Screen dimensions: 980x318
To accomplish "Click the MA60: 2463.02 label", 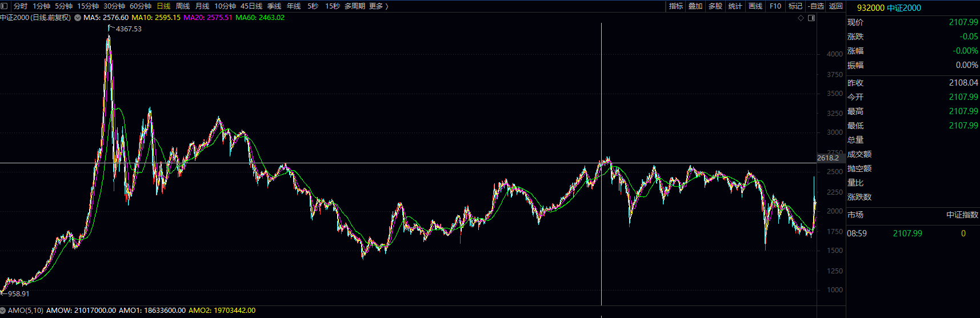I will pyautogui.click(x=260, y=18).
